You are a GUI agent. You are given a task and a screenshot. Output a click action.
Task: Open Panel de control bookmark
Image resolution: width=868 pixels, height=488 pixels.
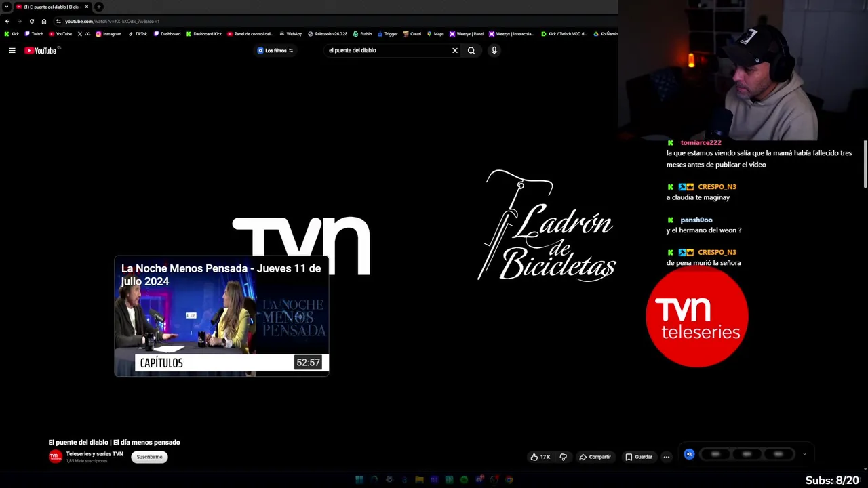[250, 33]
